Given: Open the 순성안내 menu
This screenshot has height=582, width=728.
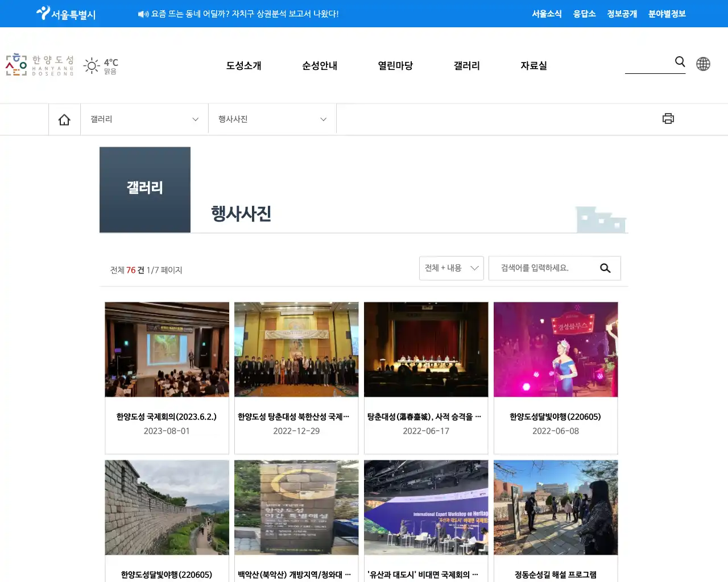Looking at the screenshot, I should 319,65.
